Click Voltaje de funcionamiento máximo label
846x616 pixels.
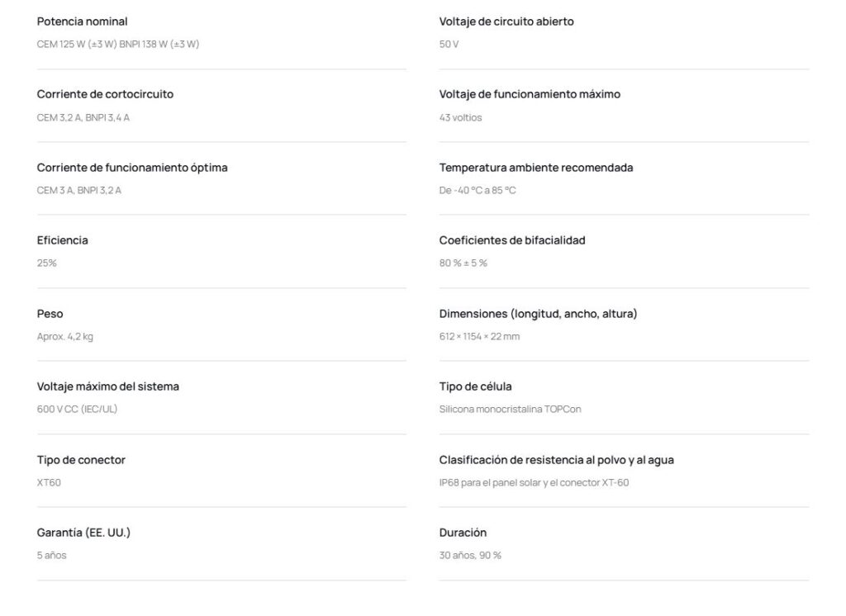[x=530, y=94]
